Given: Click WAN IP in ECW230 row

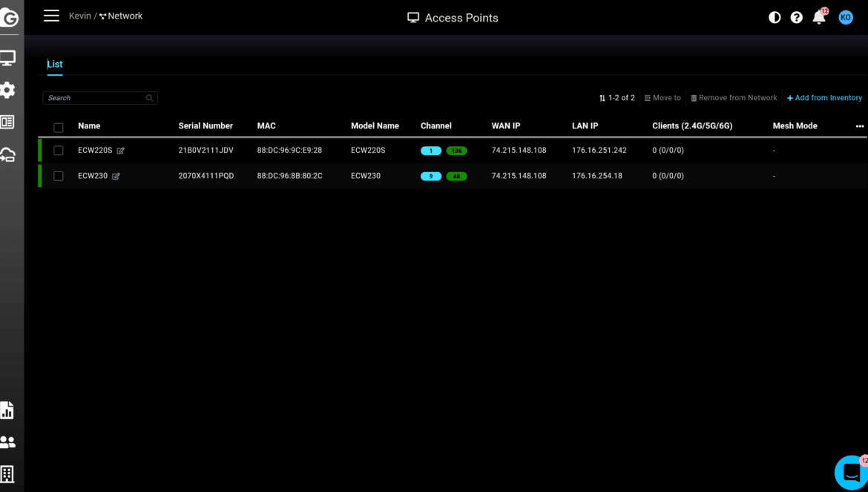Looking at the screenshot, I should pos(519,176).
